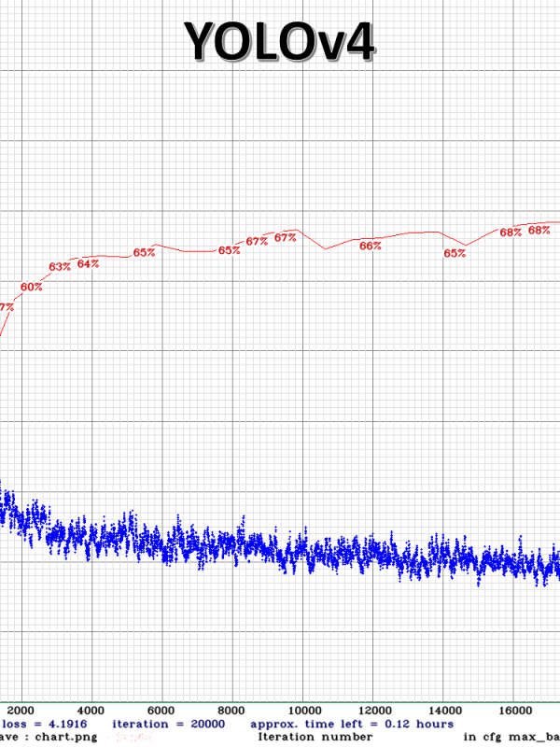This screenshot has width=560, height=747.
Task: Click the 66% mAP label
Action: 370,247
